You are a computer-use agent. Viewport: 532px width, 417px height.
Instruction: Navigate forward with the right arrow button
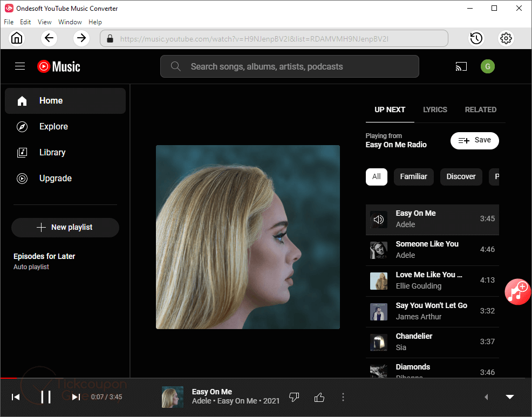(x=81, y=38)
